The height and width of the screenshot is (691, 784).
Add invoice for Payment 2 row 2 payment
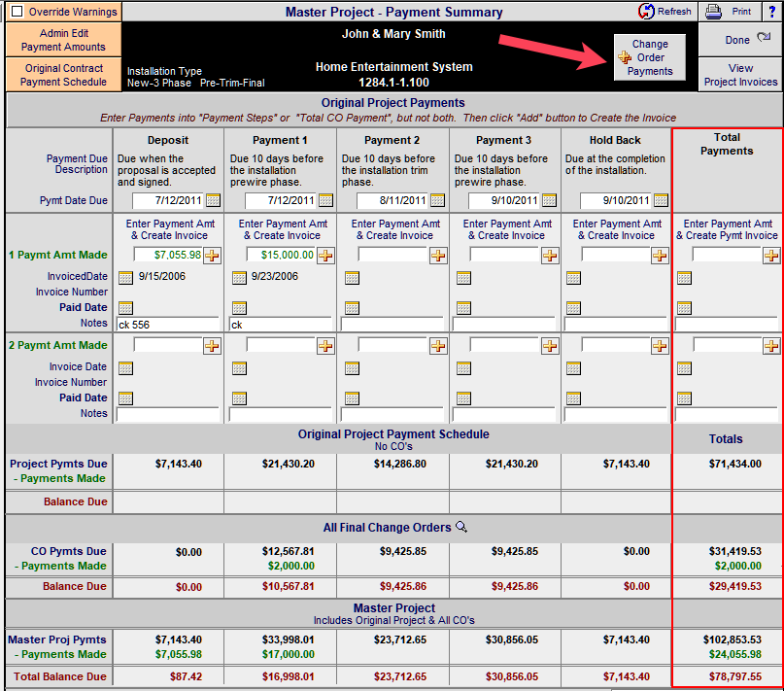[438, 346]
